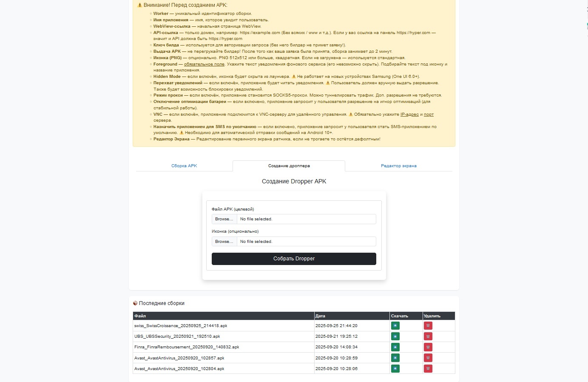588x382 pixels.
Task: Delete Avast build dated 10:28:59
Action: (x=428, y=358)
